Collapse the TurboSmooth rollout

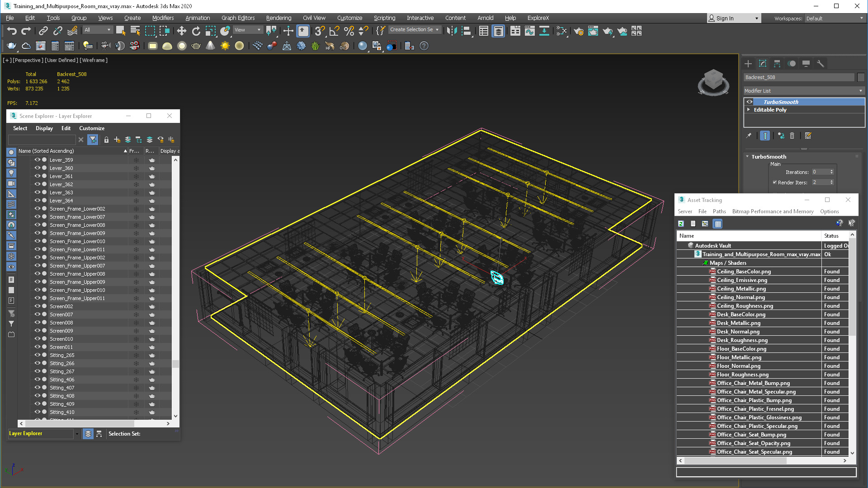coord(747,156)
